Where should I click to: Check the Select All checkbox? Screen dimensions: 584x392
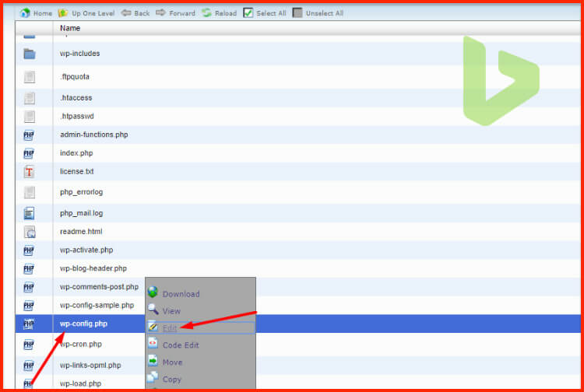(x=248, y=13)
